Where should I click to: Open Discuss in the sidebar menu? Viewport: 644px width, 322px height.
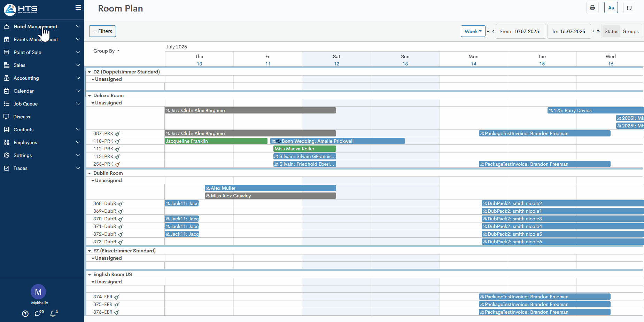click(22, 117)
